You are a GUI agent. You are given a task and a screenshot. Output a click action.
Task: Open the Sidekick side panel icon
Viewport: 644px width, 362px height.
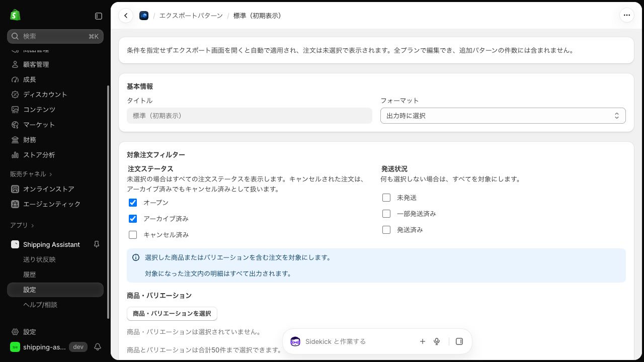coord(459,341)
